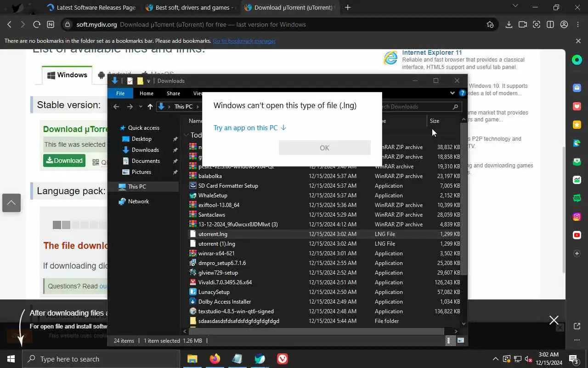Click OK in the file type dialog
The height and width of the screenshot is (368, 588).
tap(324, 148)
